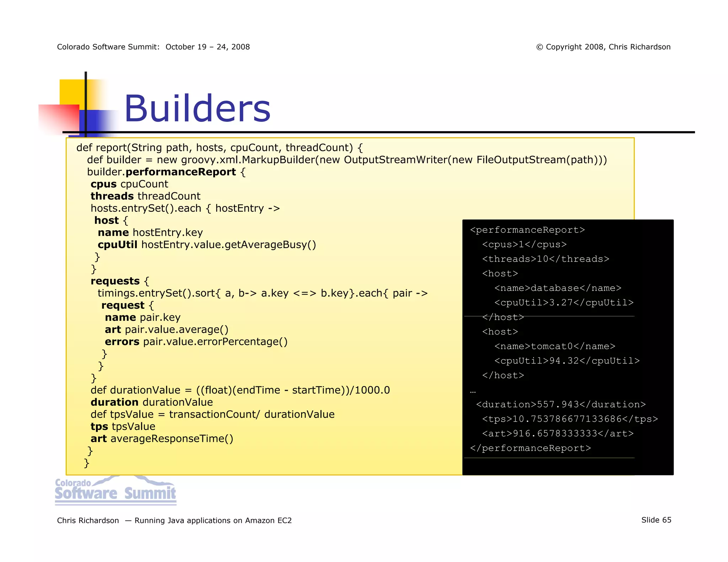
Task: Click the 'request {' code line
Action: click(128, 305)
